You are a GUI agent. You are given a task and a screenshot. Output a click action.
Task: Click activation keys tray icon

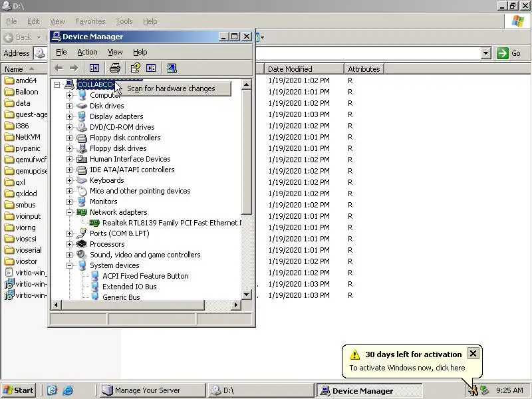472,390
